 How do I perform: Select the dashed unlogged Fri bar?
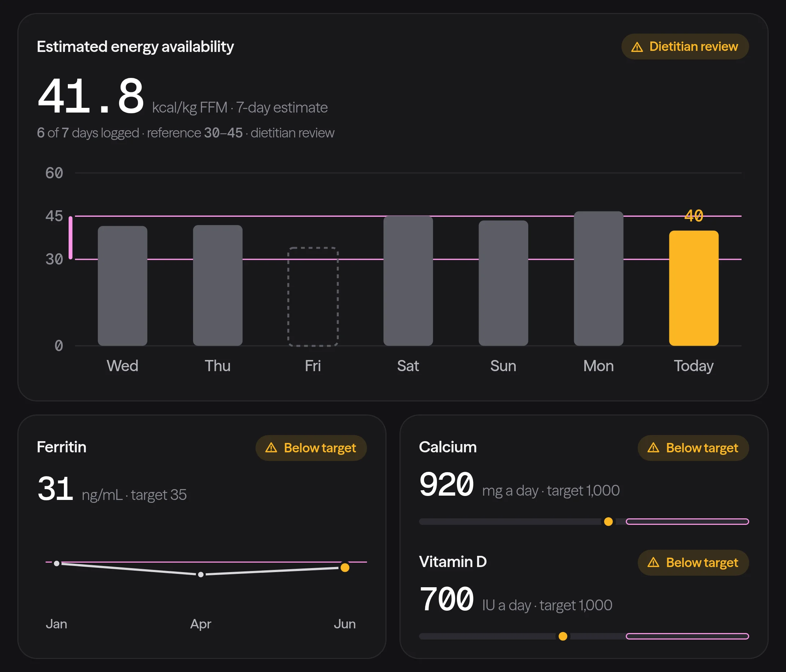[313, 297]
